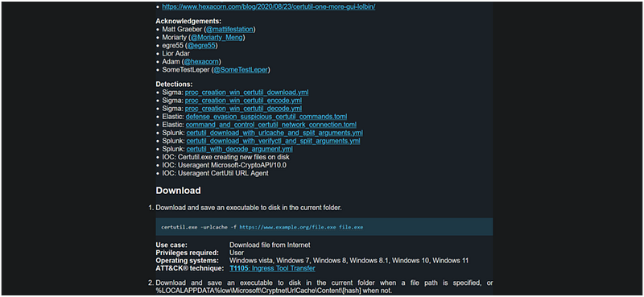Viewport: 644px width, 297px height.
Task: Open Splunk certutil_download_with_verifyctl_and_split_arguments.yml link
Action: pos(273,141)
